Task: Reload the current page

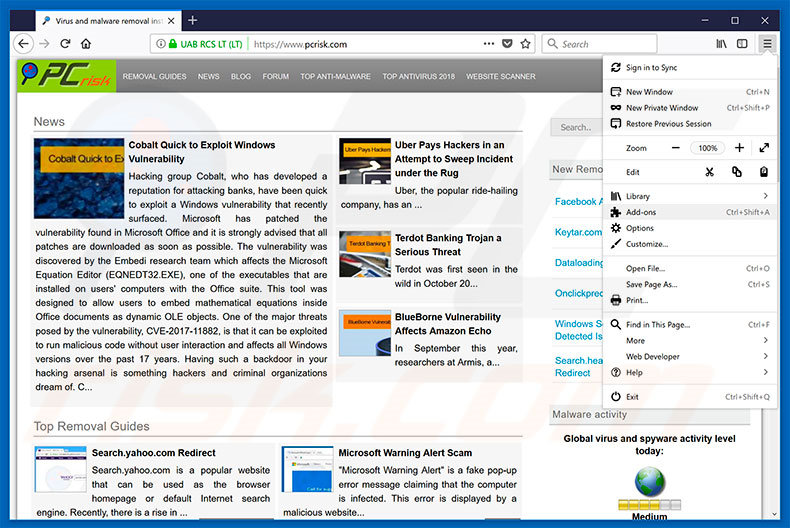Action: [x=65, y=44]
